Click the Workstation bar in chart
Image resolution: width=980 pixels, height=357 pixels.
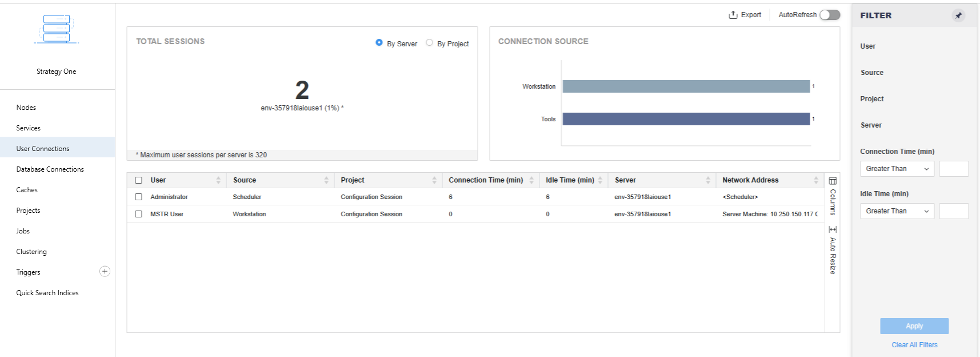click(x=686, y=86)
